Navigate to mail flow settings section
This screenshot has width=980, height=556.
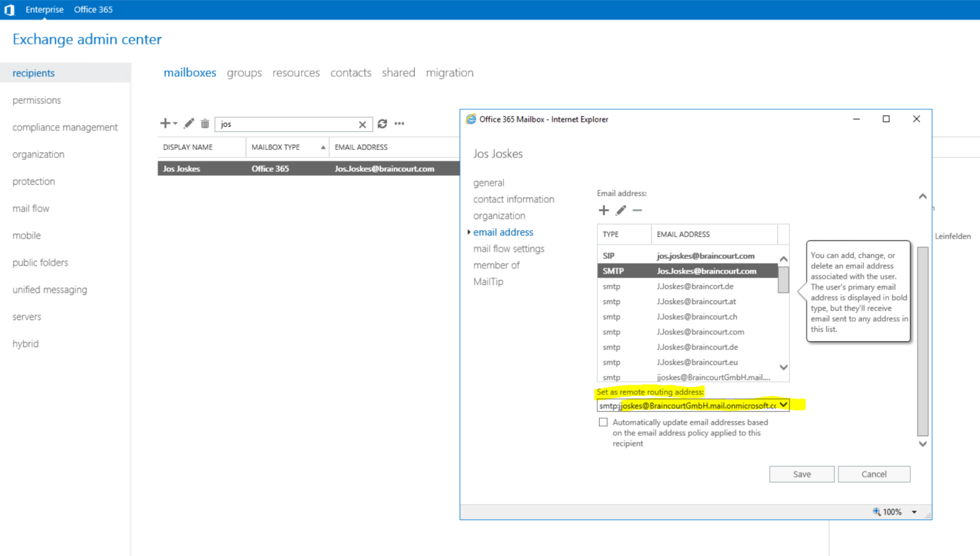pyautogui.click(x=509, y=249)
